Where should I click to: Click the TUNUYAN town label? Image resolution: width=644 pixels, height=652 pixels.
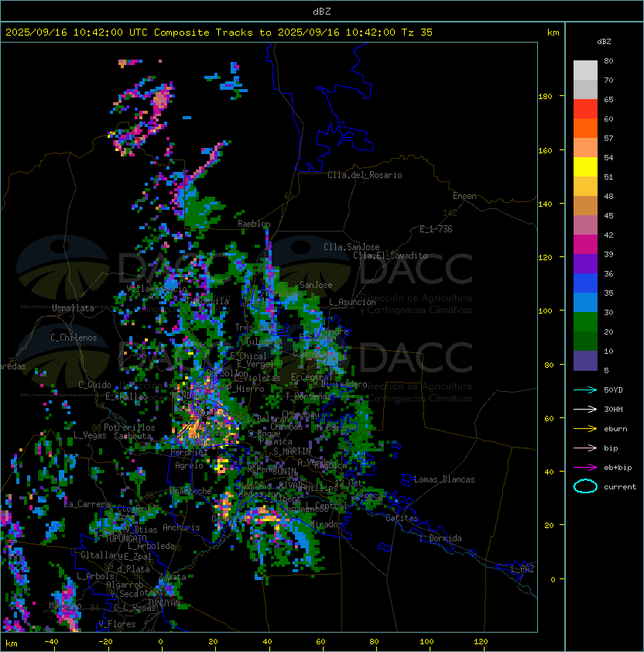click(x=164, y=603)
